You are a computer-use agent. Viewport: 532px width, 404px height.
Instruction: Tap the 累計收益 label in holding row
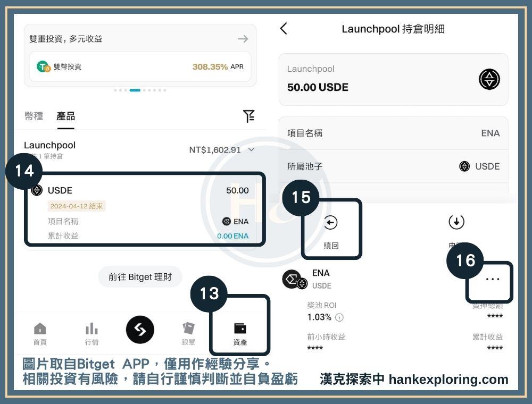pyautogui.click(x=63, y=236)
